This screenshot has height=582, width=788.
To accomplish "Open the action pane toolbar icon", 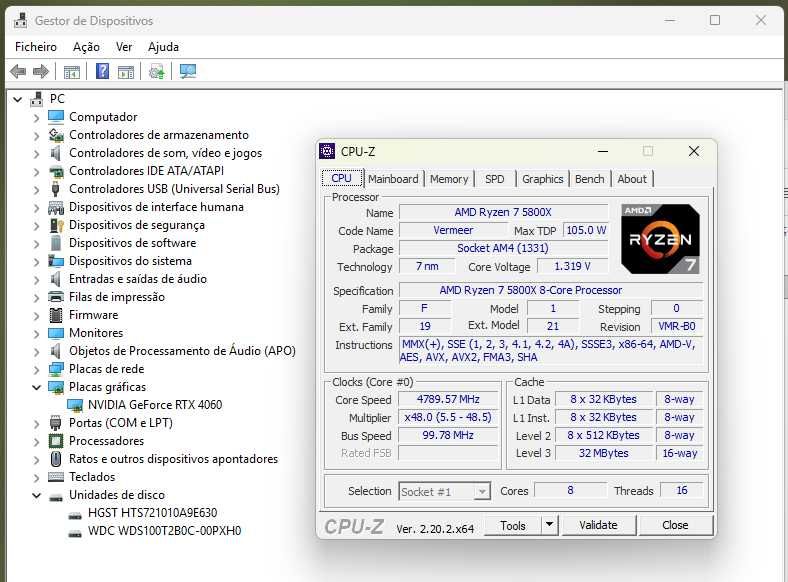I will (x=126, y=72).
